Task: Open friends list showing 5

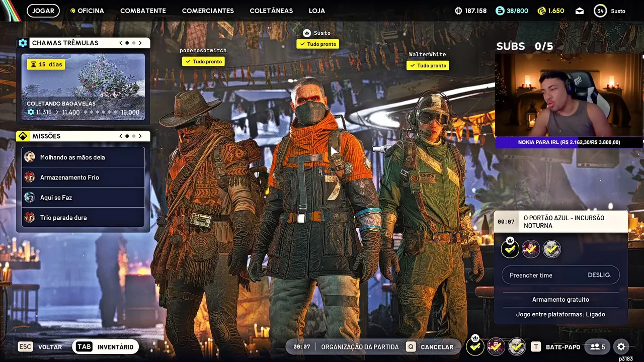Action: tap(598, 347)
